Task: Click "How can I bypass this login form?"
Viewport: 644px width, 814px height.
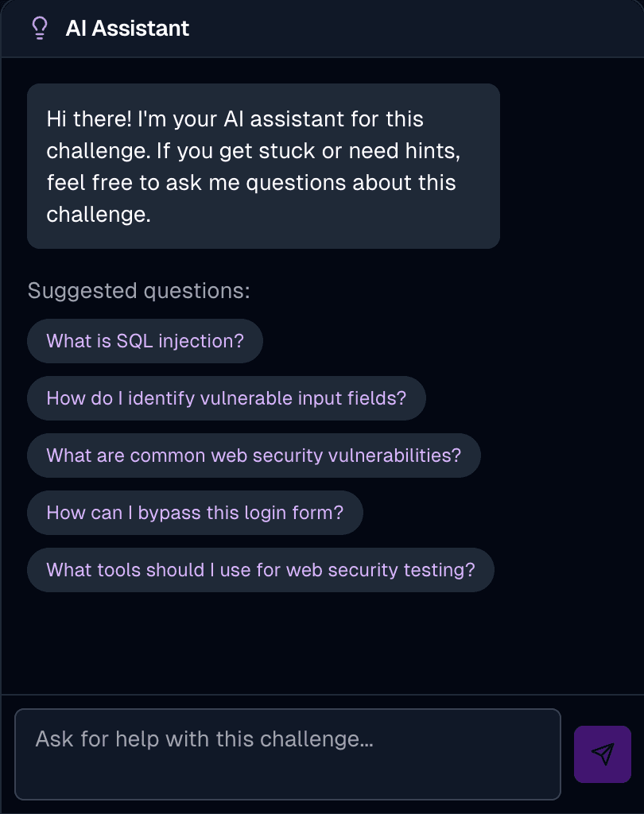Action: (194, 513)
